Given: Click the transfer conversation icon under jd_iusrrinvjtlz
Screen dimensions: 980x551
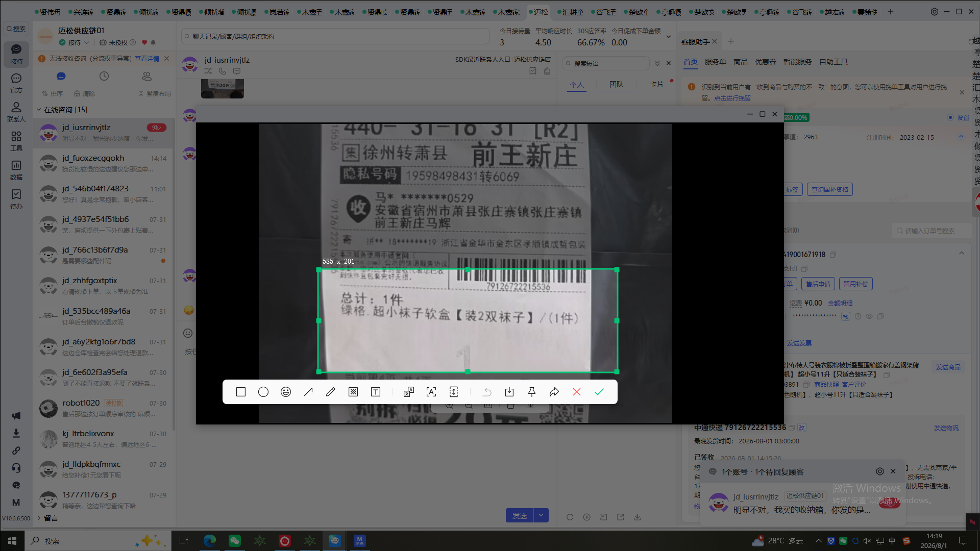Looking at the screenshot, I should [208, 71].
